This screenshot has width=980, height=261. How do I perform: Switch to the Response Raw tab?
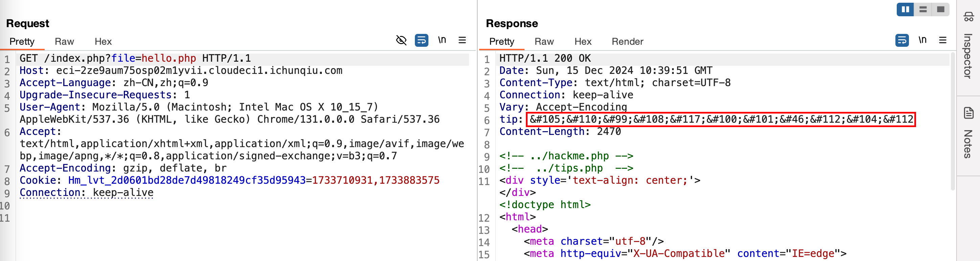coord(544,41)
